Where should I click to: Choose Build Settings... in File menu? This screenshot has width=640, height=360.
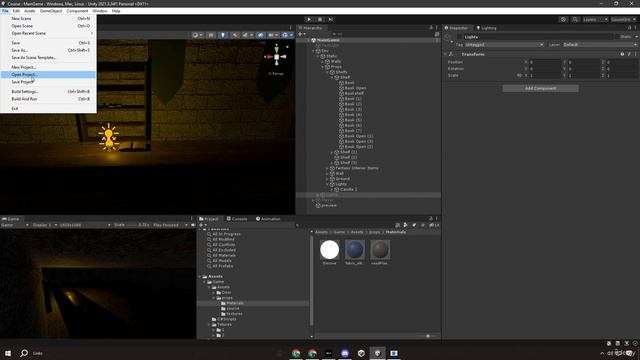coord(48,91)
